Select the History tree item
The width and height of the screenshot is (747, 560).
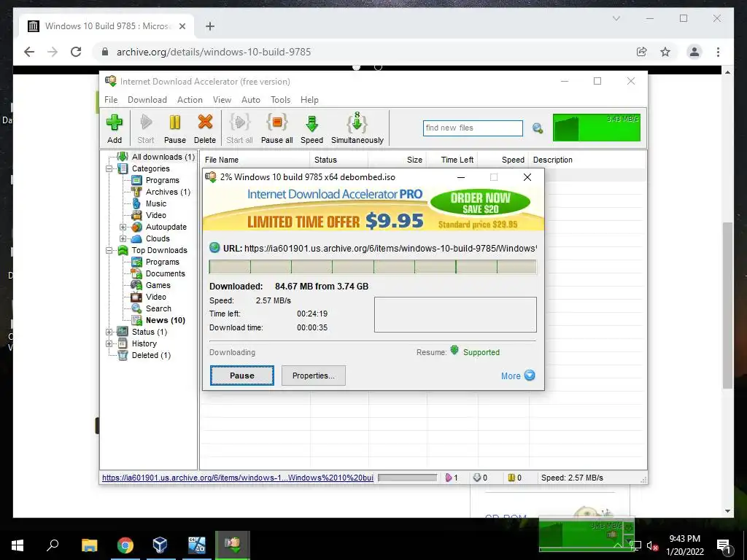(144, 343)
